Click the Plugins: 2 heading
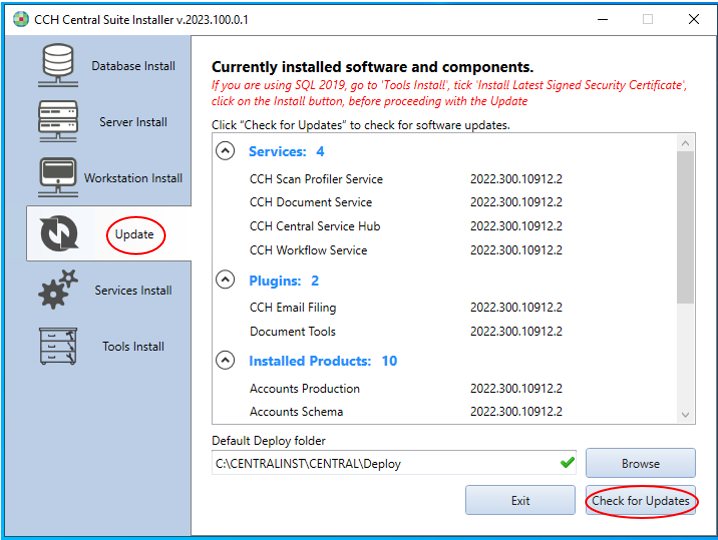Viewport: 718px width, 540px height. coord(283,280)
